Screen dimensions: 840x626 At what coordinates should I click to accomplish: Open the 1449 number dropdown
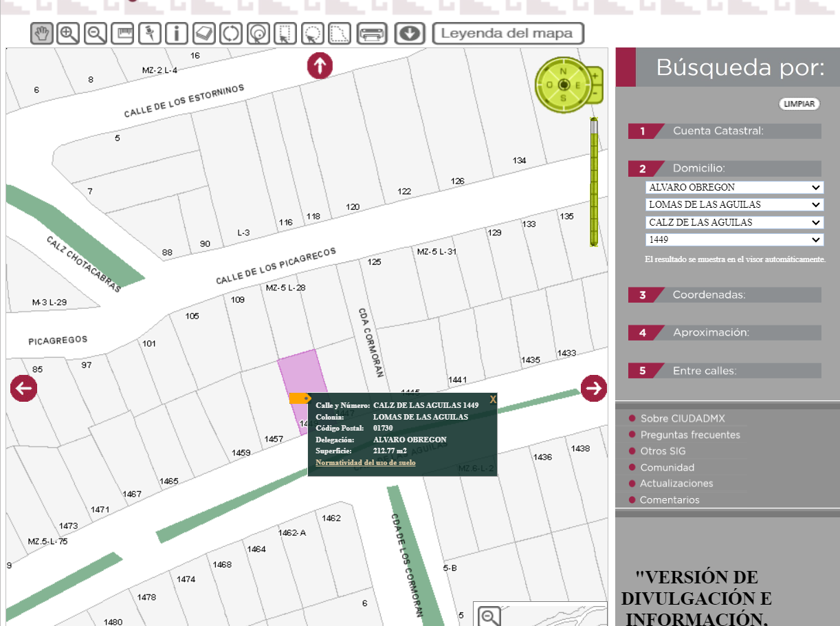pos(735,240)
